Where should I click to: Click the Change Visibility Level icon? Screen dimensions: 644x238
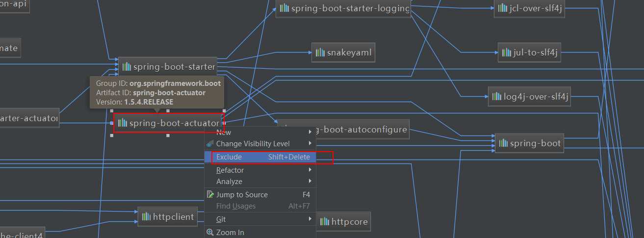point(210,144)
